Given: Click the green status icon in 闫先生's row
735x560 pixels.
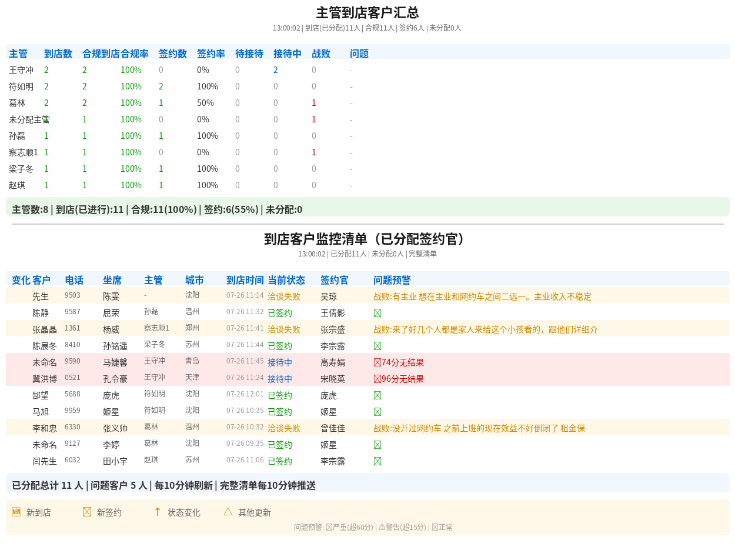Looking at the screenshot, I should click(x=377, y=461).
